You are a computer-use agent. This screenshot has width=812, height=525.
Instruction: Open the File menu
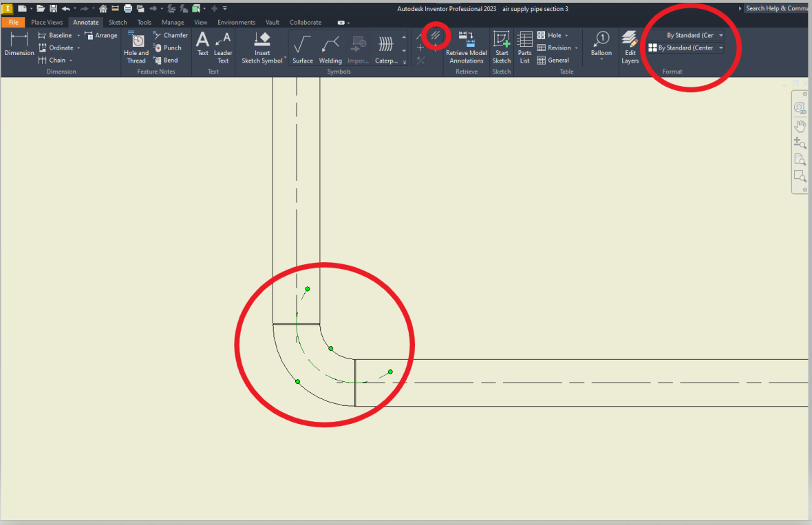tap(14, 22)
